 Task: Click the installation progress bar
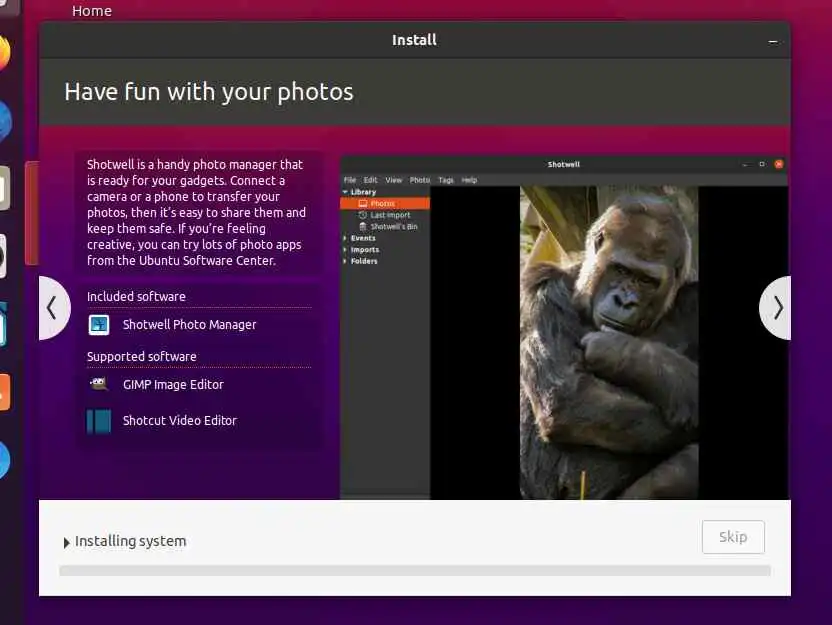click(x=415, y=571)
